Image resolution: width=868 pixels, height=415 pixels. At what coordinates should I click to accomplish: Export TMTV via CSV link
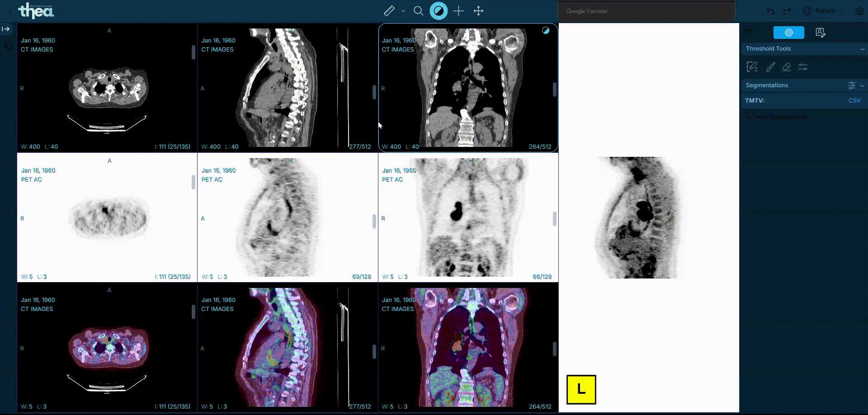854,100
